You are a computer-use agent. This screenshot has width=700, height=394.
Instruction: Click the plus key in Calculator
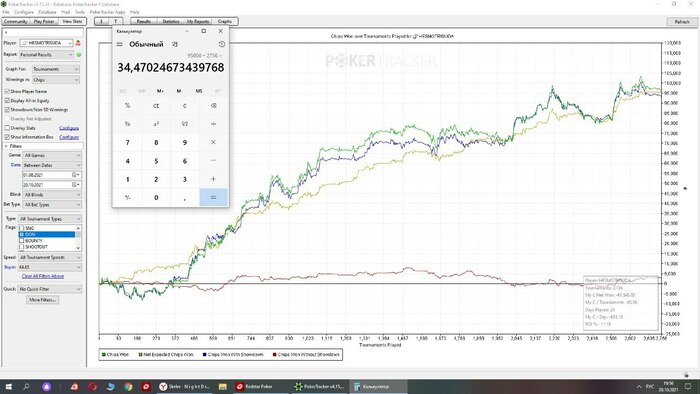pyautogui.click(x=213, y=179)
